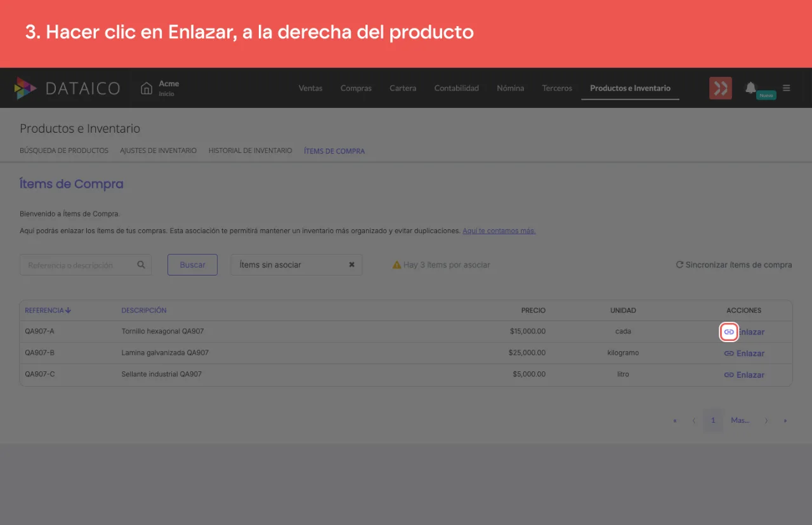The width and height of the screenshot is (812, 525).
Task: Click reference cell QA907-C
Action: pos(40,375)
